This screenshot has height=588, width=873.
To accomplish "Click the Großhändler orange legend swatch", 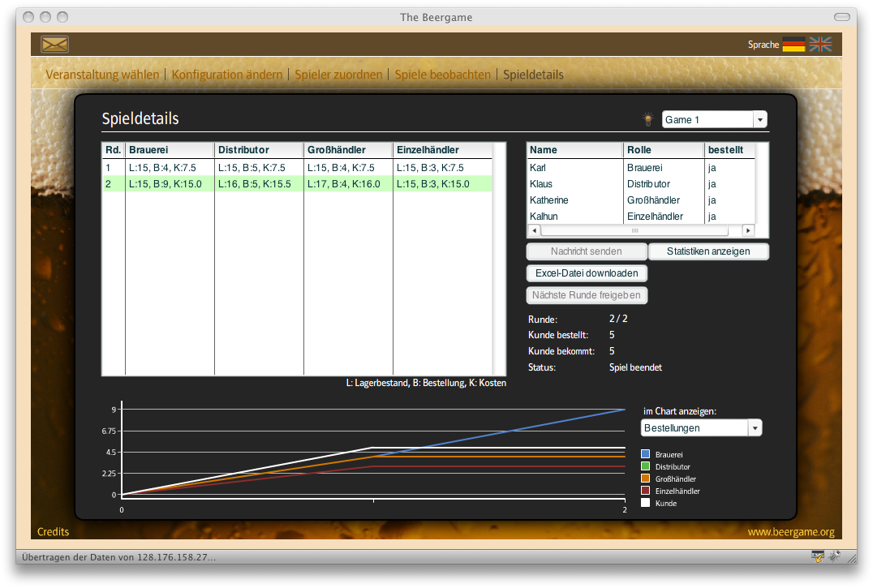I will (645, 479).
